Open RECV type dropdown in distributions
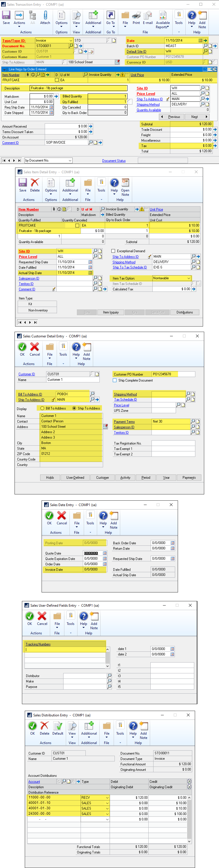The height and width of the screenshot is (868, 219). (107, 798)
